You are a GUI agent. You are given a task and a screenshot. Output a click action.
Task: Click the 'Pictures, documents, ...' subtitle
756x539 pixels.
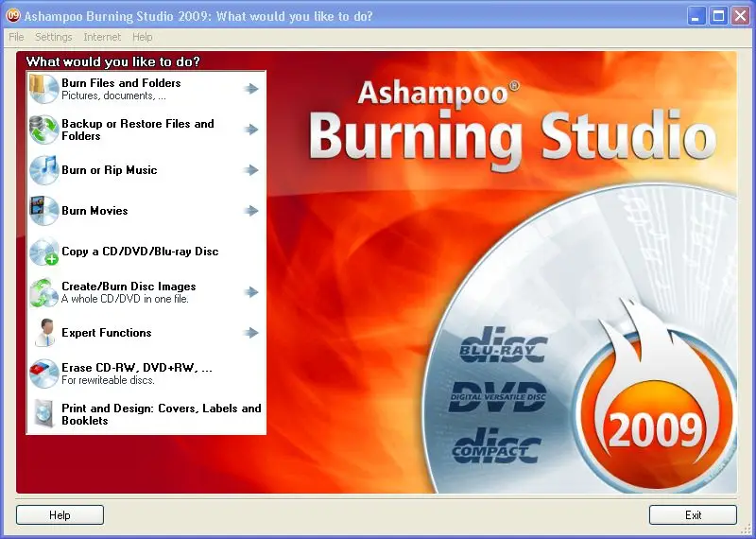tap(113, 96)
